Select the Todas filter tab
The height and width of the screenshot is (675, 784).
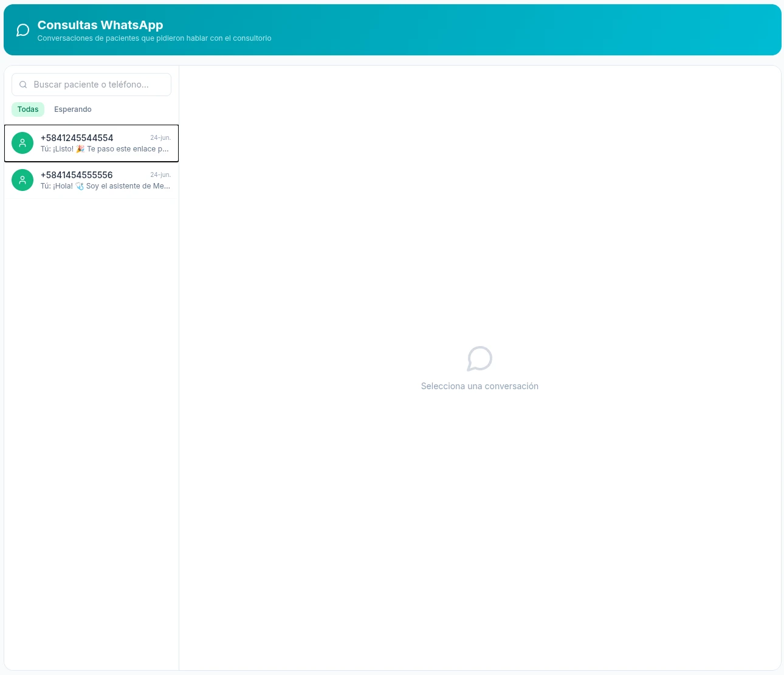tap(28, 109)
